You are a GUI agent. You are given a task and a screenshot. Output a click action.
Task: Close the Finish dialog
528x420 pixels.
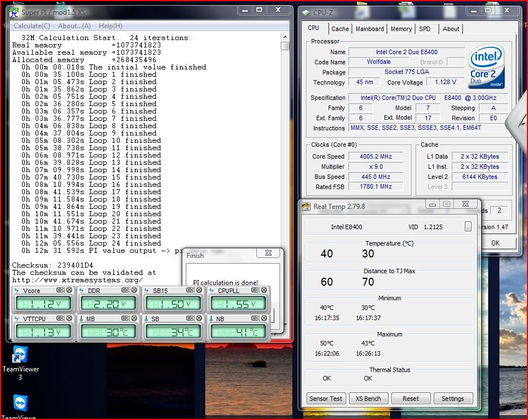coord(268,253)
